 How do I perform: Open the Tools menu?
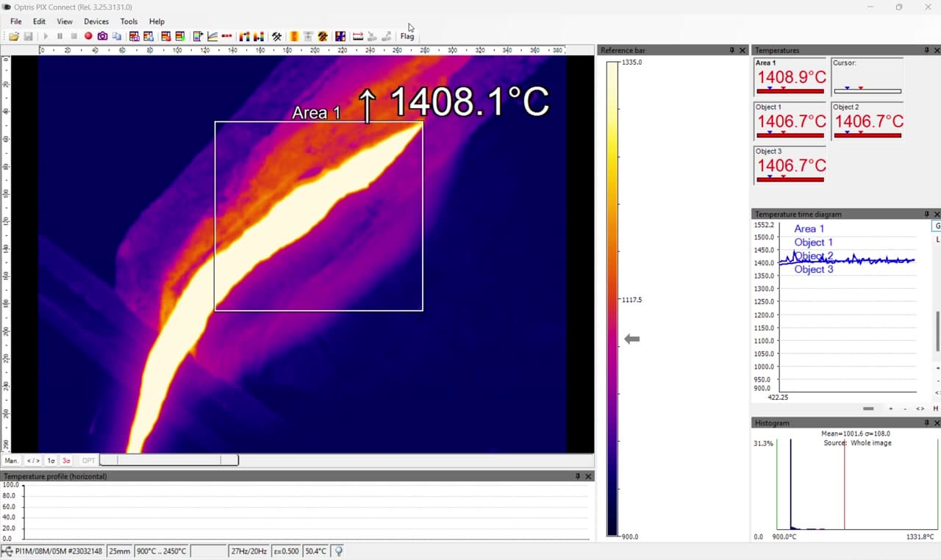pos(129,21)
